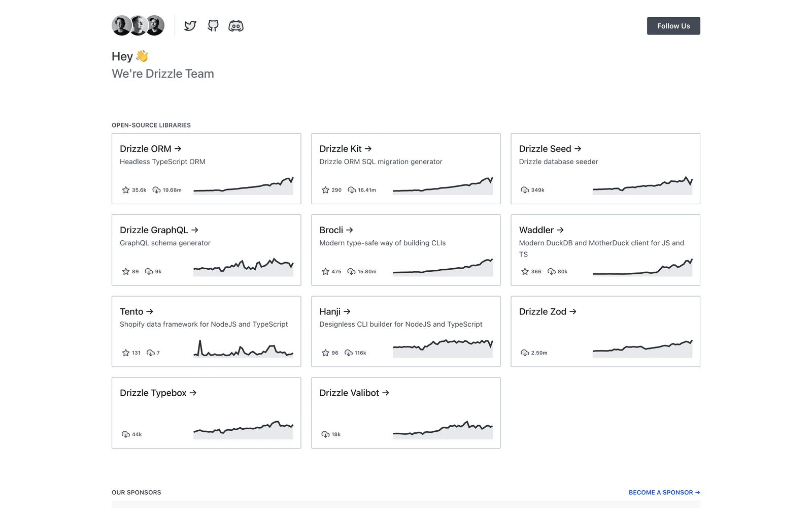Click the star icon on Hanji card

coord(325,353)
